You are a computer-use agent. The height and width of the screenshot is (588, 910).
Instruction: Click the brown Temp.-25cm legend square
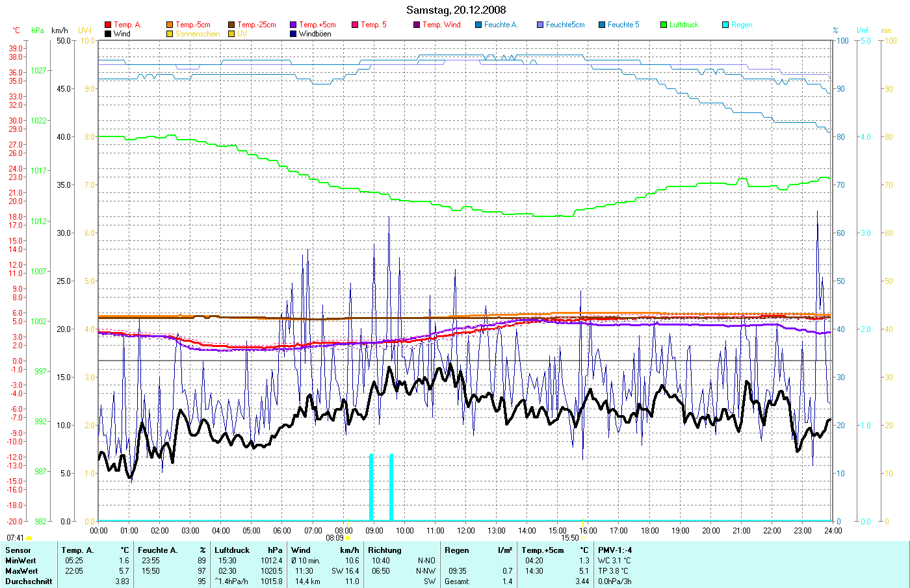pos(231,25)
